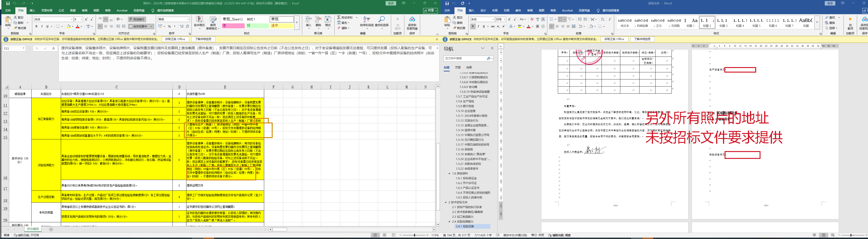Screen dimensions: 868x239
Task: Save the Excel workbook via quick access icon
Action: point(8,3)
